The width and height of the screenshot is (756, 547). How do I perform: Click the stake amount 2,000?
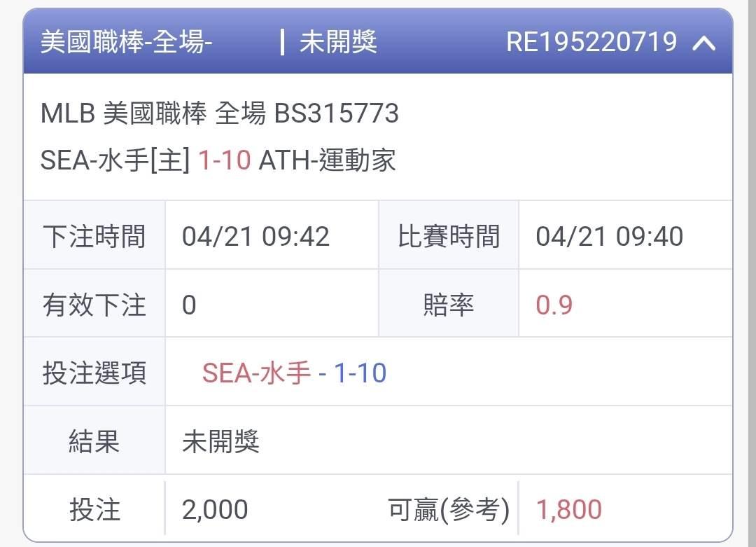pos(215,509)
